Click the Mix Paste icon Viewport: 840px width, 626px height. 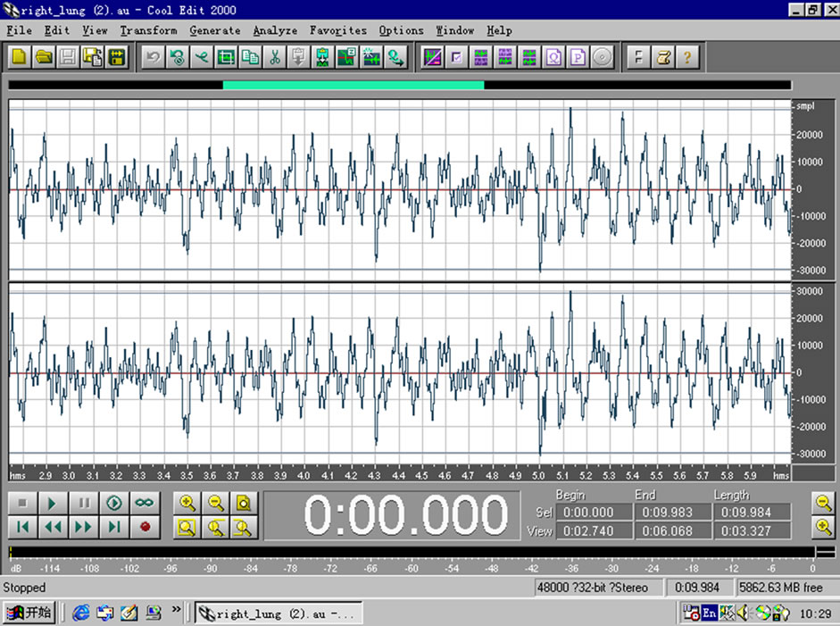coord(322,57)
